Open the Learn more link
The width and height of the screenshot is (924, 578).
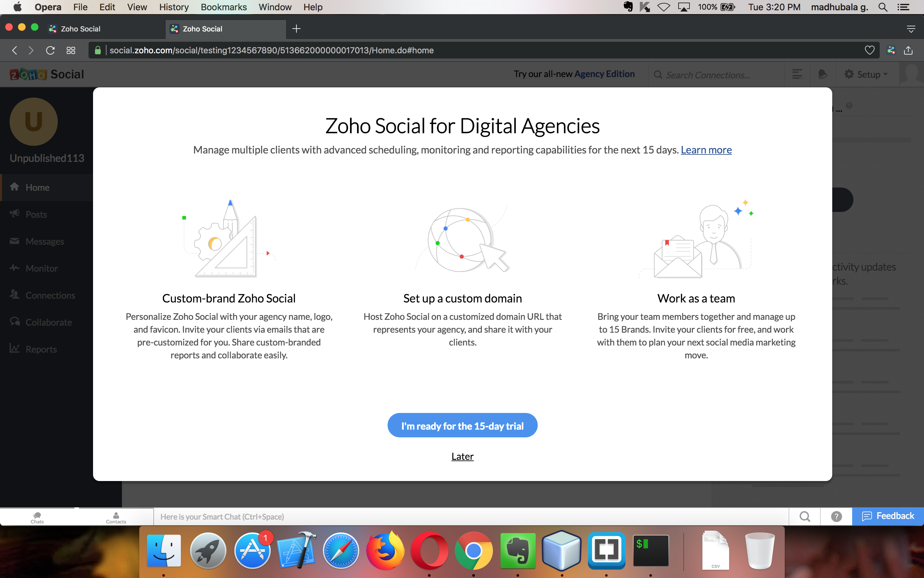pyautogui.click(x=706, y=150)
